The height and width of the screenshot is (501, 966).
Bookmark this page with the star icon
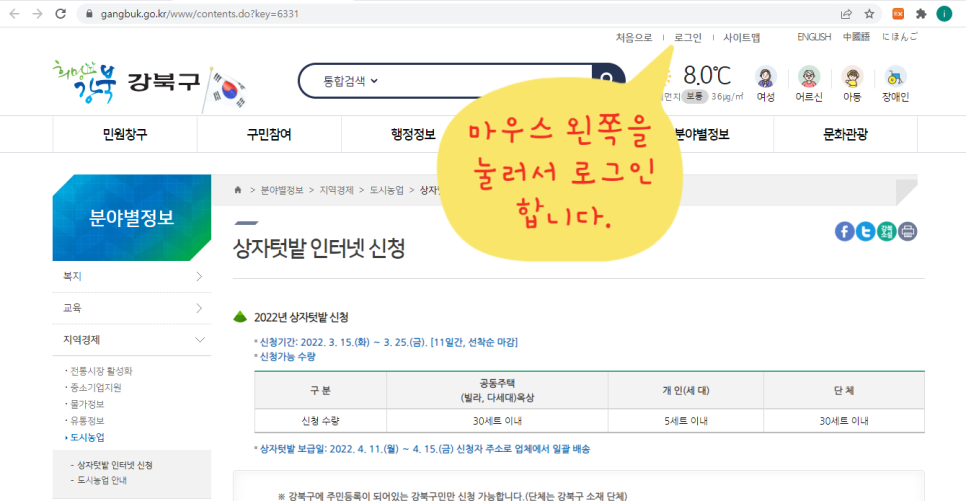(869, 14)
